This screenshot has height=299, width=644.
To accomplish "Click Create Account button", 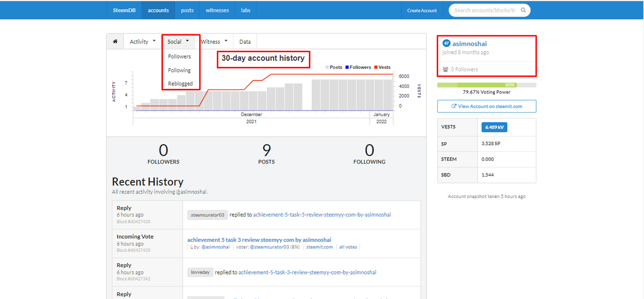I will (422, 10).
